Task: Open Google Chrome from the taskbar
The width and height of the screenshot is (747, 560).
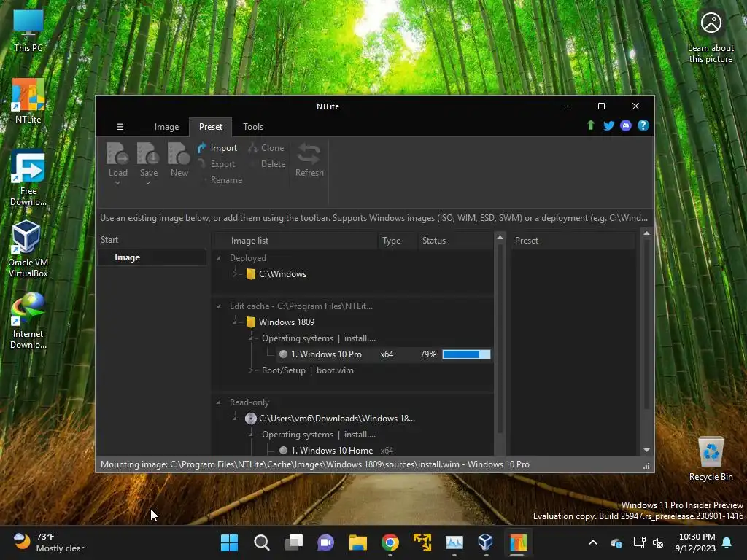Action: click(x=390, y=542)
